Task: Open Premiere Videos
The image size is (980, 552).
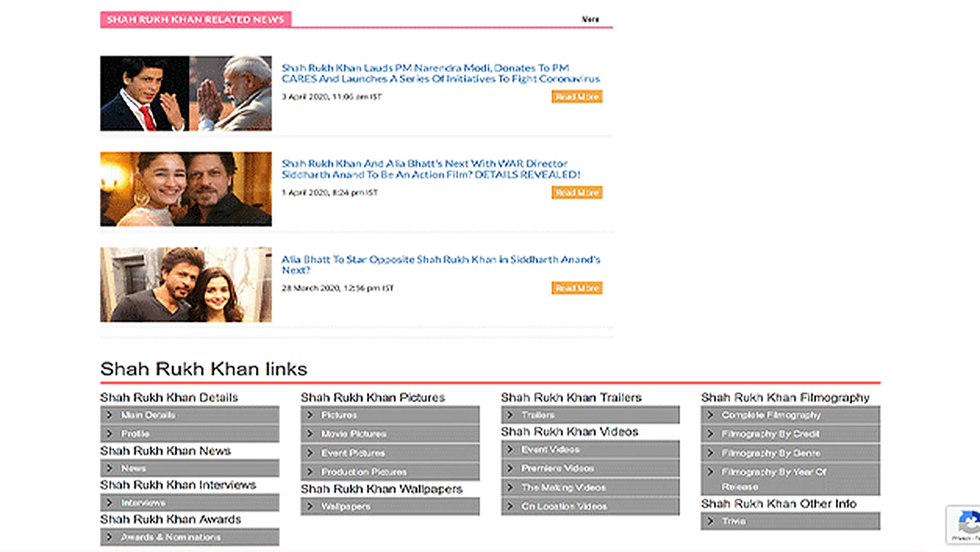Action: (x=590, y=468)
